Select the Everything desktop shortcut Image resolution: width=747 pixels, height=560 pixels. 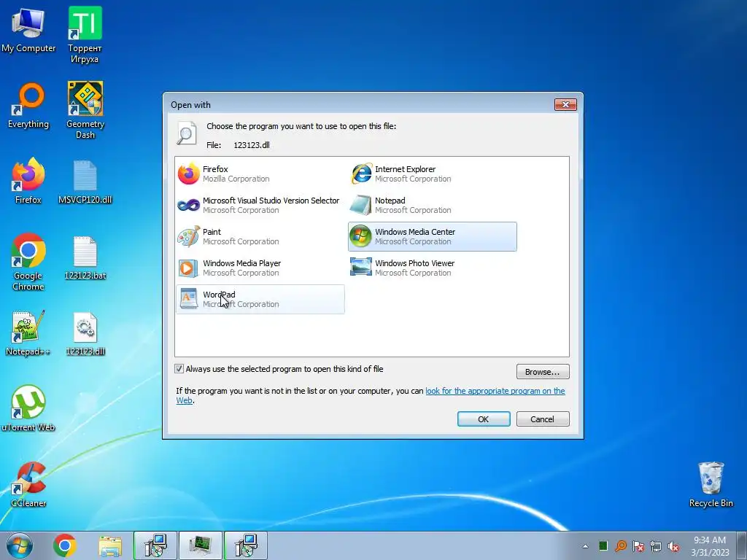(x=28, y=106)
